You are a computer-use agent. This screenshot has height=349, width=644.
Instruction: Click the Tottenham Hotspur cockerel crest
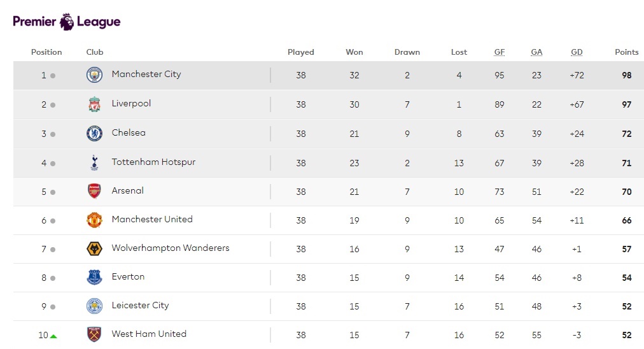(94, 163)
